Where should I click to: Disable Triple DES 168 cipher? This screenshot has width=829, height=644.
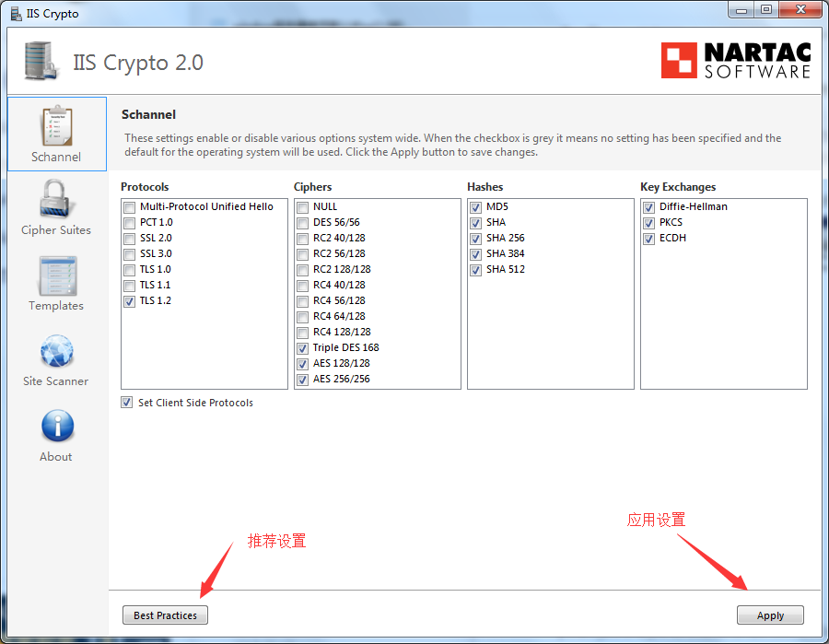click(302, 348)
